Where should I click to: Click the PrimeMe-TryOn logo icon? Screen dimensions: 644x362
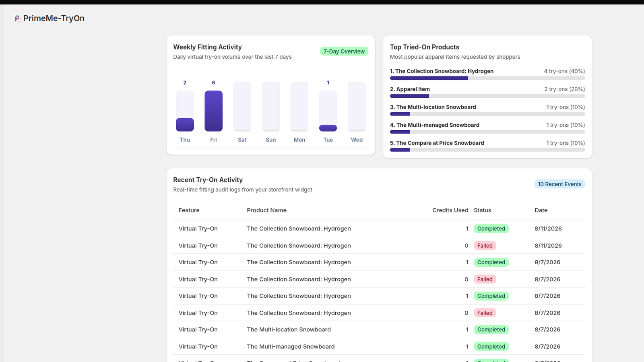17,18
